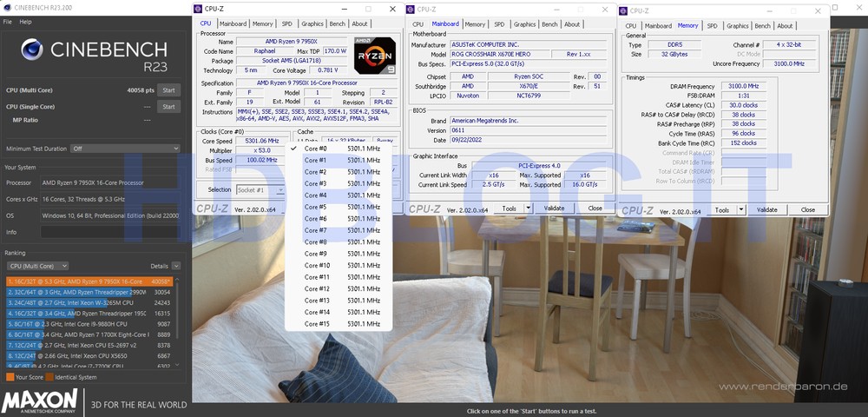
Task: Click Validate in the Mainboard CPU-Z window
Action: point(554,208)
